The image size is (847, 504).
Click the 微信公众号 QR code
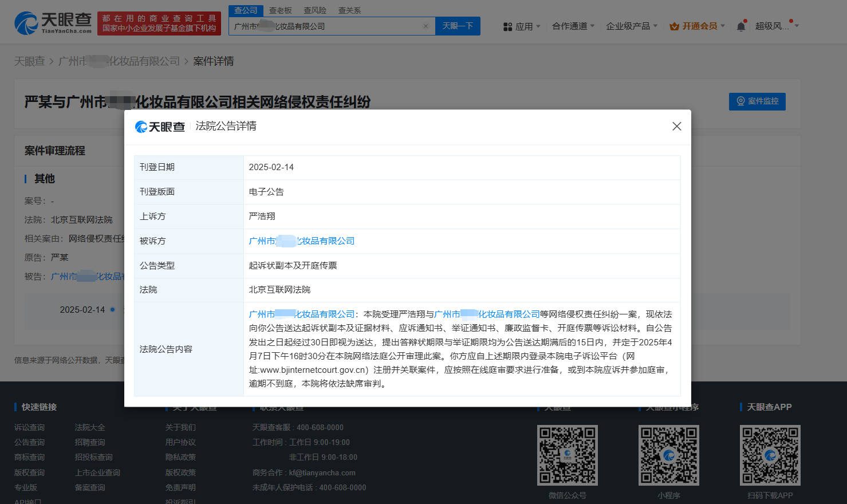point(567,455)
